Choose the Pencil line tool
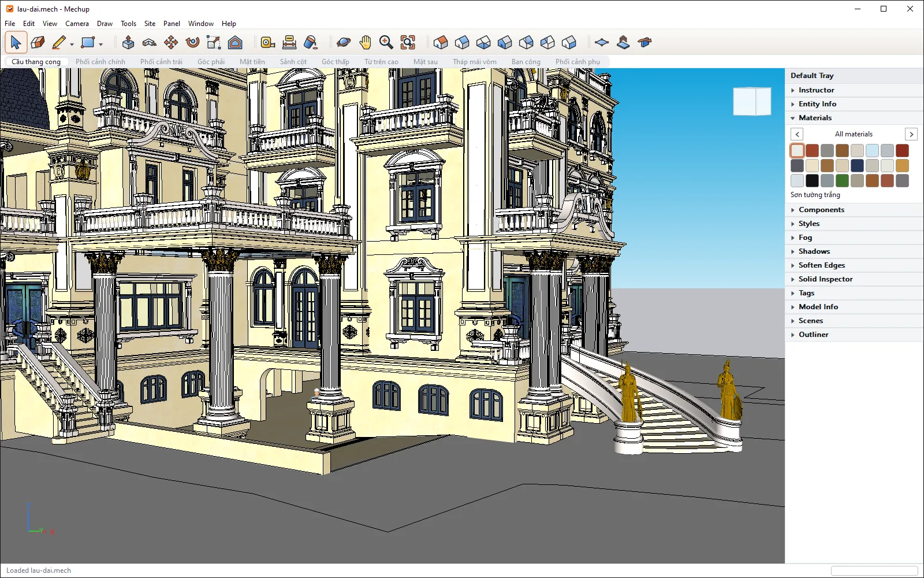 click(58, 42)
